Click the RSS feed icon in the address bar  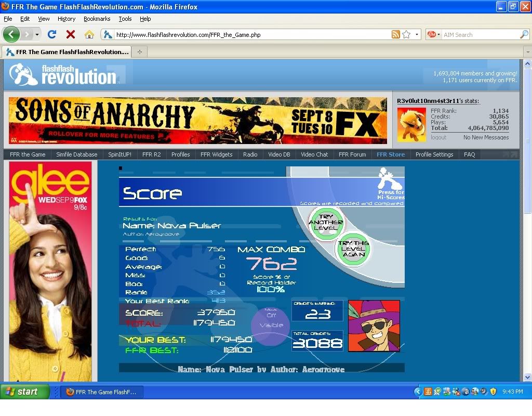coord(396,34)
